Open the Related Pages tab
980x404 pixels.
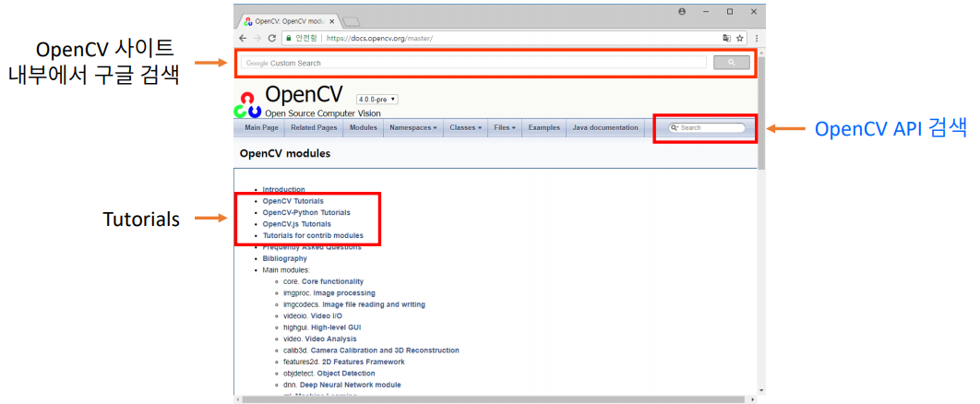[x=314, y=127]
